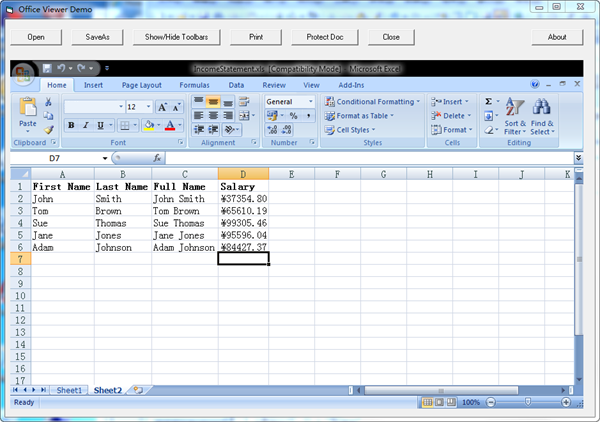Viewport: 600px width, 422px height.
Task: Switch to the Sheet1 worksheet tab
Action: pyautogui.click(x=69, y=390)
